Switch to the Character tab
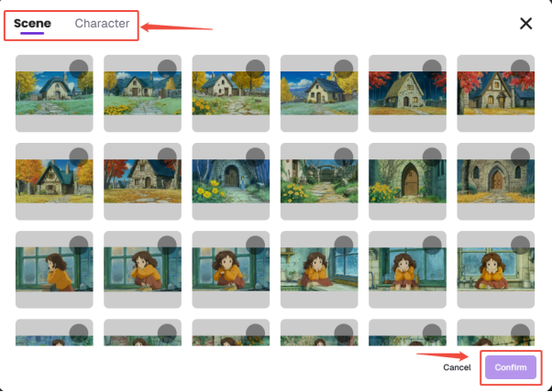The height and width of the screenshot is (392, 552). click(102, 23)
